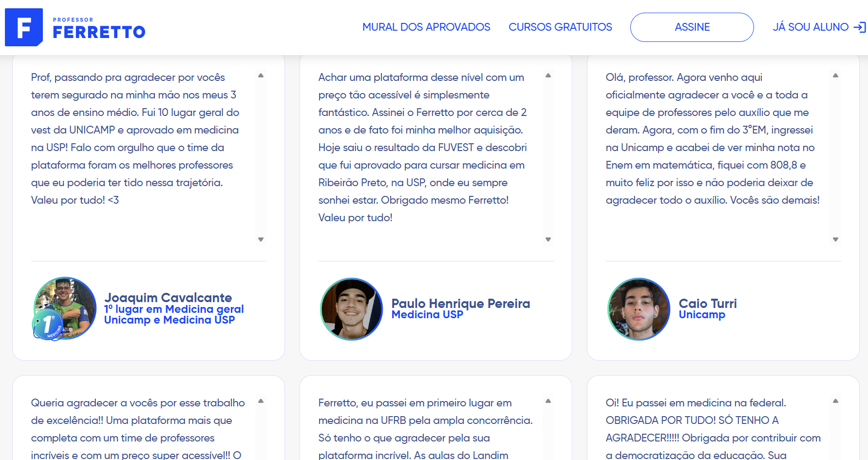The image size is (868, 460).
Task: Click '1º lugar em Medicina geral' subtitle
Action: (174, 309)
